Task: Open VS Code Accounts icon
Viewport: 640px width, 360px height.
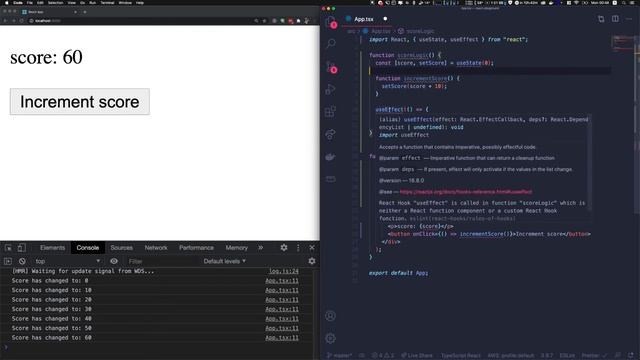Action: tap(331, 316)
